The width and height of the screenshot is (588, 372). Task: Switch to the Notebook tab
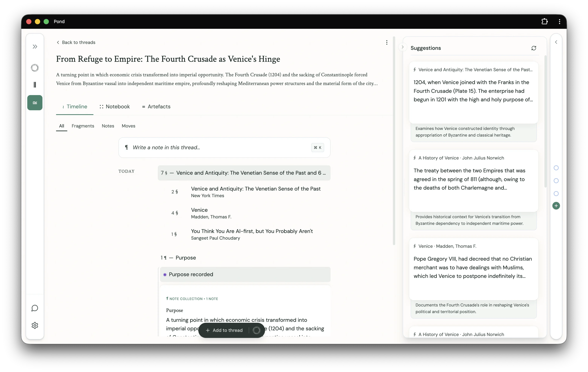(x=115, y=106)
